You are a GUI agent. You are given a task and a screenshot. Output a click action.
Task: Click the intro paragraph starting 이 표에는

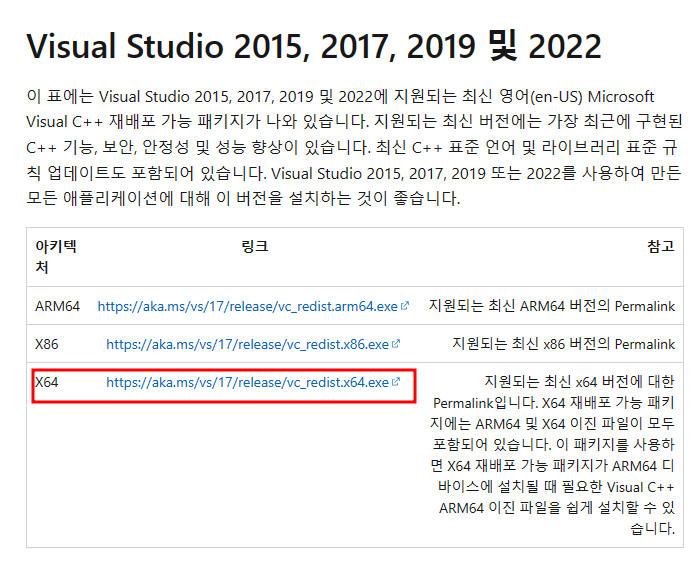(x=354, y=147)
